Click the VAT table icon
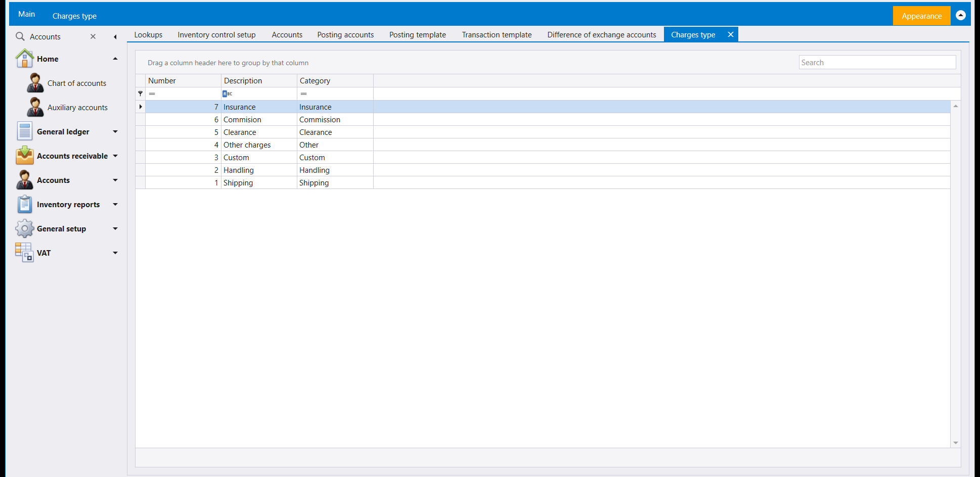This screenshot has height=477, width=980. 24,252
